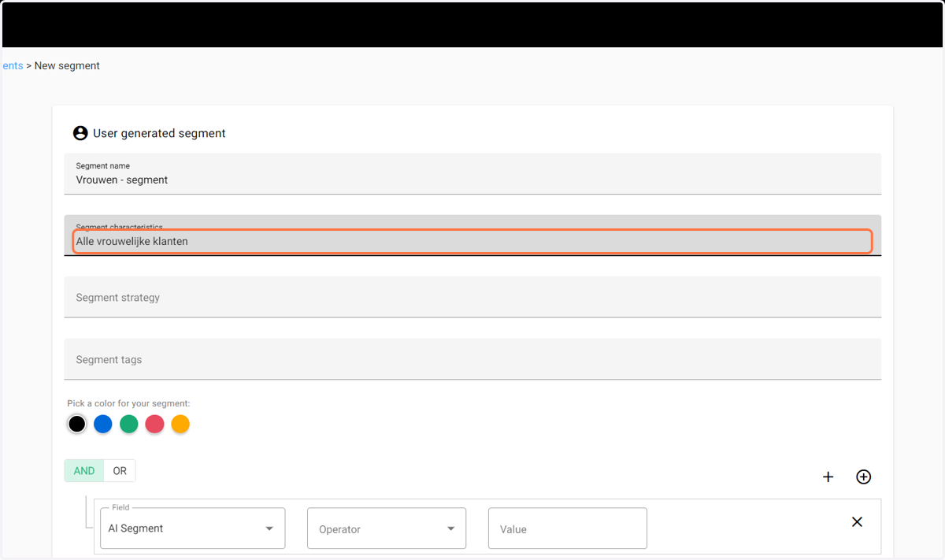Click the Segment tags field
The width and height of the screenshot is (945, 560).
click(x=472, y=359)
